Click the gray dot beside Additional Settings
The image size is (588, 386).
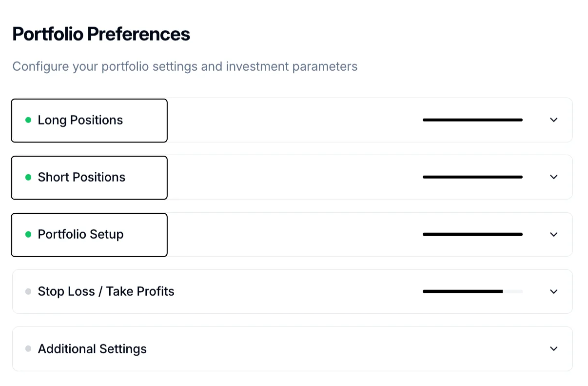pos(28,349)
